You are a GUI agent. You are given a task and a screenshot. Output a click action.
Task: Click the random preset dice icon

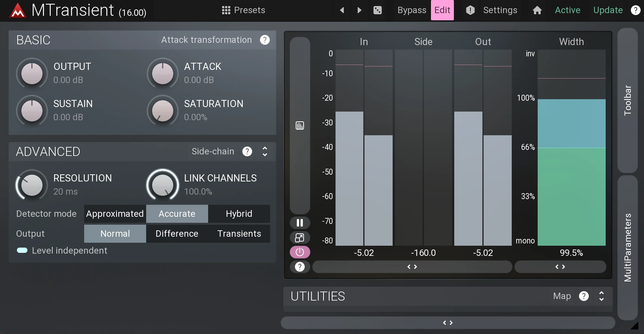tap(378, 10)
